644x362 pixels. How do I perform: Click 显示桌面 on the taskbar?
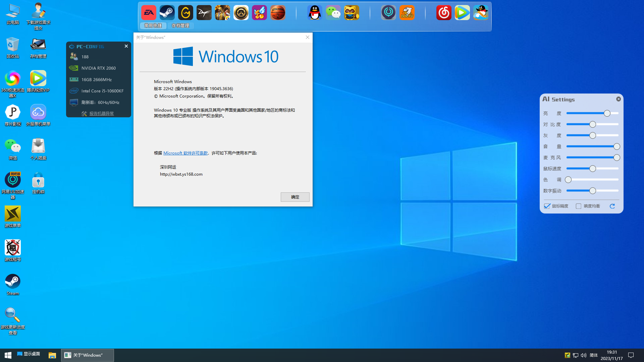[29, 354]
